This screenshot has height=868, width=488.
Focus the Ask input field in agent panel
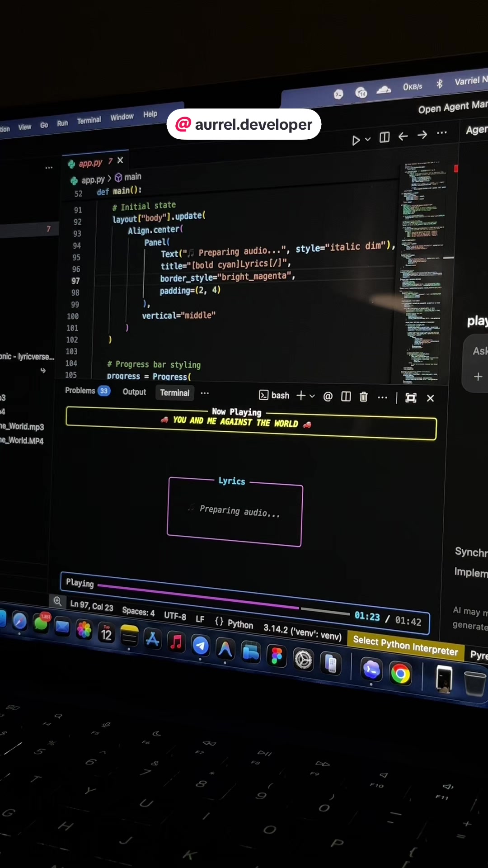click(x=480, y=351)
